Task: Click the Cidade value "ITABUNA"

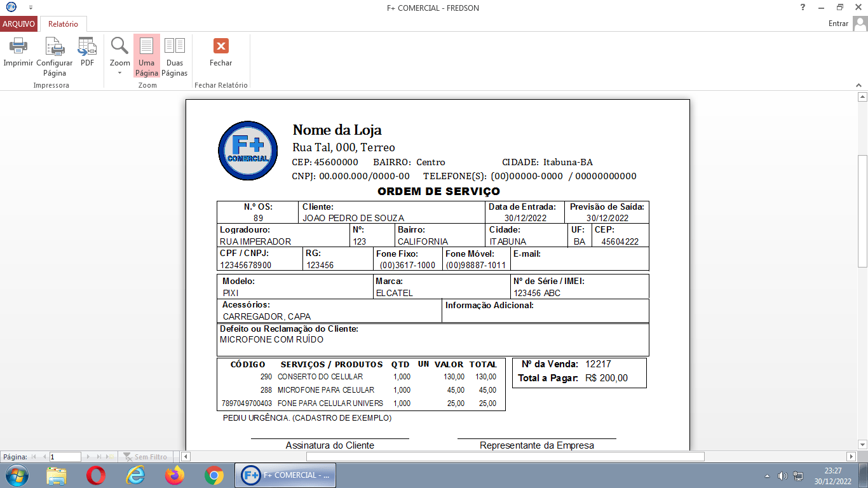Action: (508, 241)
